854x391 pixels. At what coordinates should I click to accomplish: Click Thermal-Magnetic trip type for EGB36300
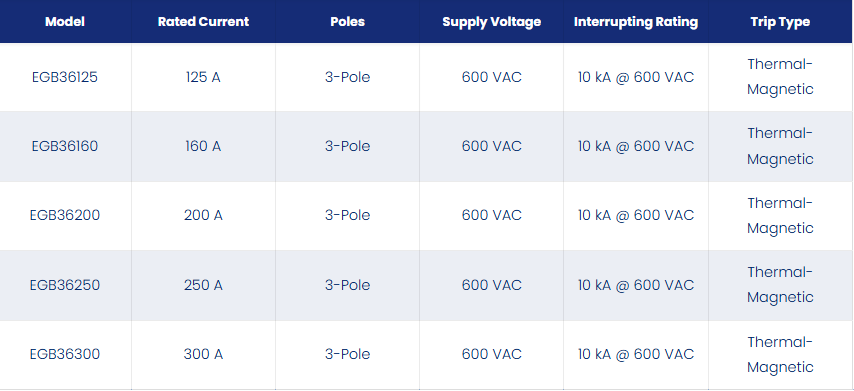780,355
